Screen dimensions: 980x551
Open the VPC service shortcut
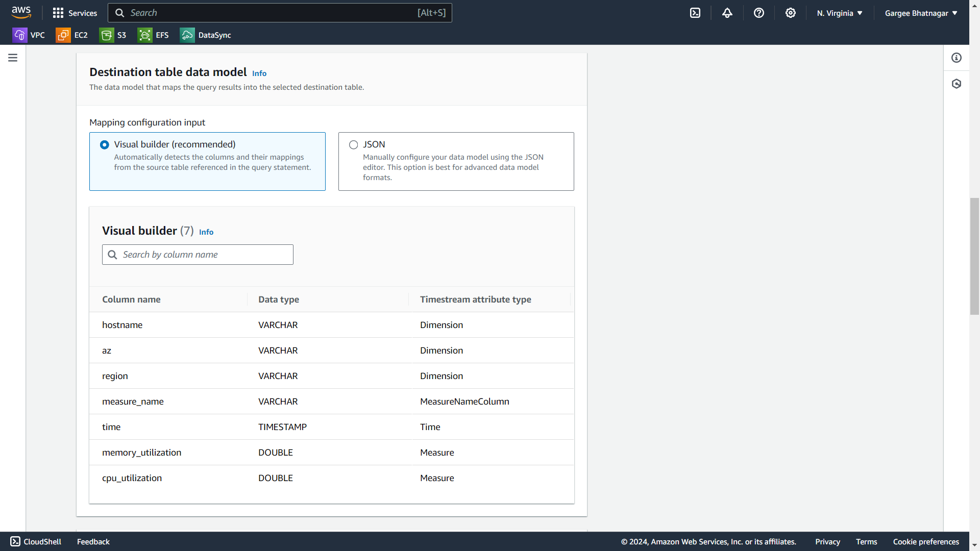(29, 35)
